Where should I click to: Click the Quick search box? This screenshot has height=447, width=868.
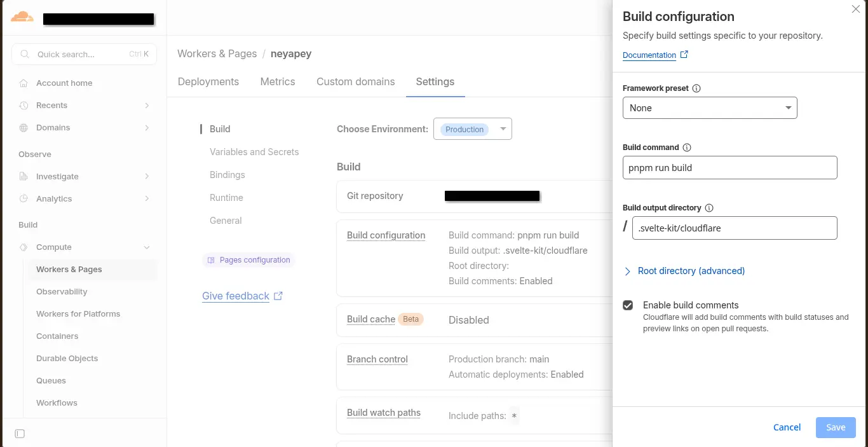coord(84,55)
